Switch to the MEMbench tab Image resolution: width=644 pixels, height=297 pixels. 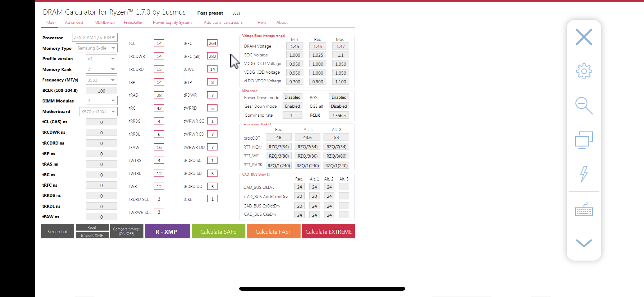click(x=104, y=22)
